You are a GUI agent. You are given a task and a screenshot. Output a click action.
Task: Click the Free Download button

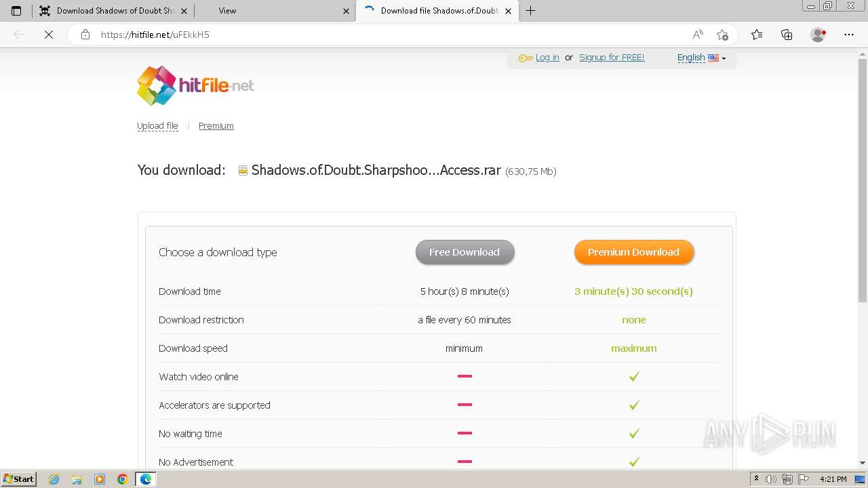(x=465, y=252)
